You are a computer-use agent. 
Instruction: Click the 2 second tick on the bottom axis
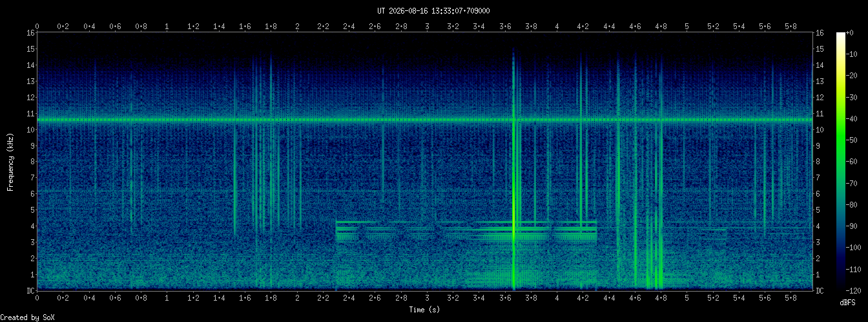[297, 299]
